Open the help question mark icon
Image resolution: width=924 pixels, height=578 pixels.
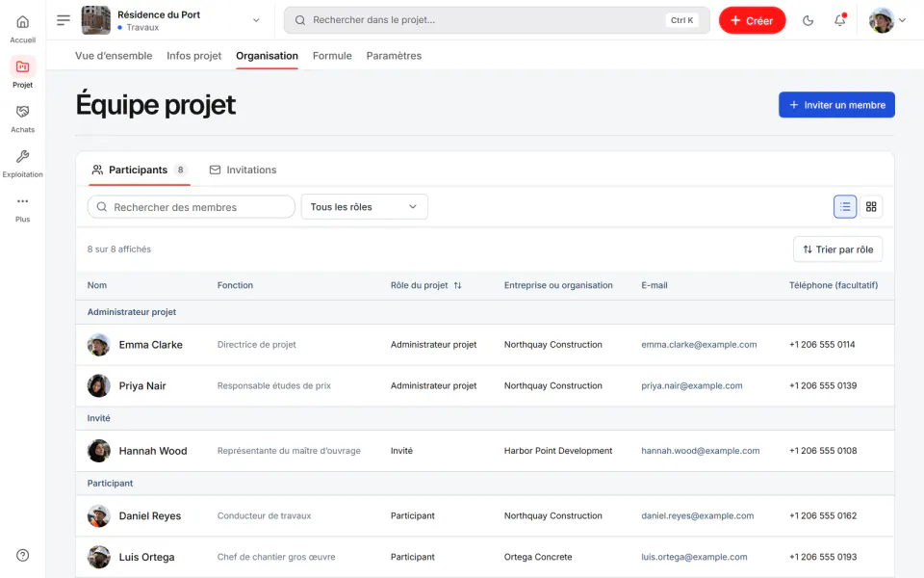22,555
